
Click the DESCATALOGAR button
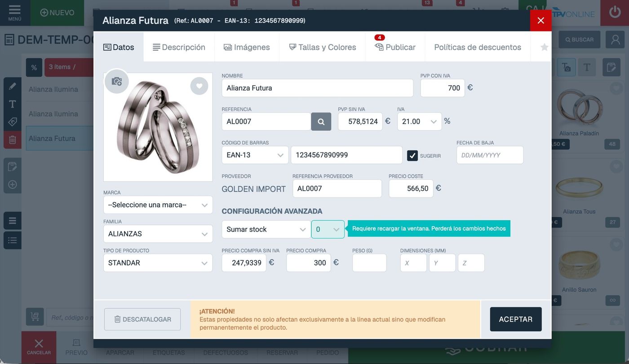click(x=142, y=319)
